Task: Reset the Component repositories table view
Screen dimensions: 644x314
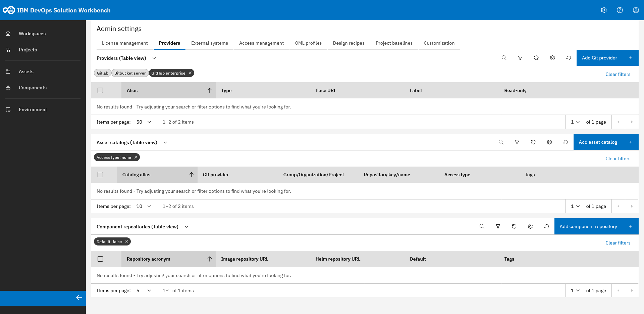Action: [x=546, y=226]
